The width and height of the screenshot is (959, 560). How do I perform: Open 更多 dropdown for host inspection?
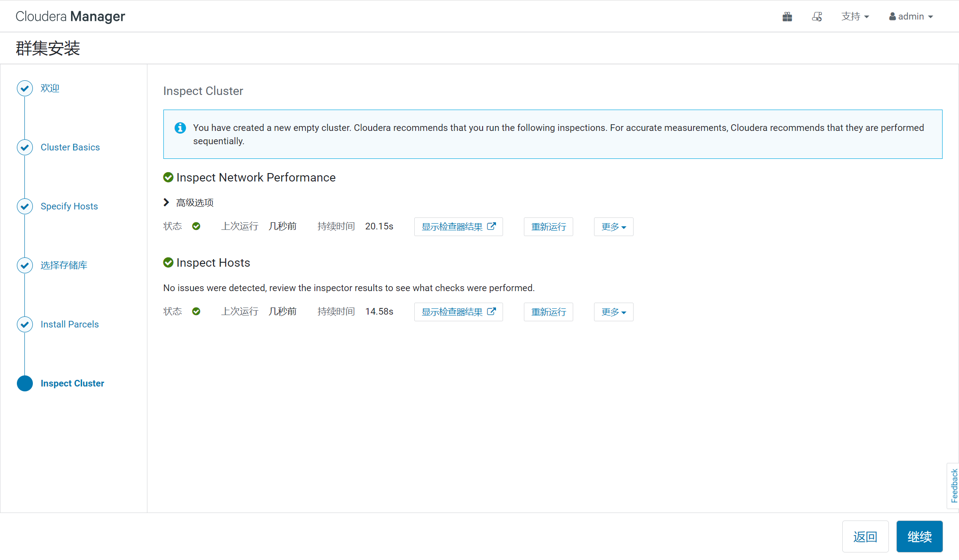tap(614, 312)
